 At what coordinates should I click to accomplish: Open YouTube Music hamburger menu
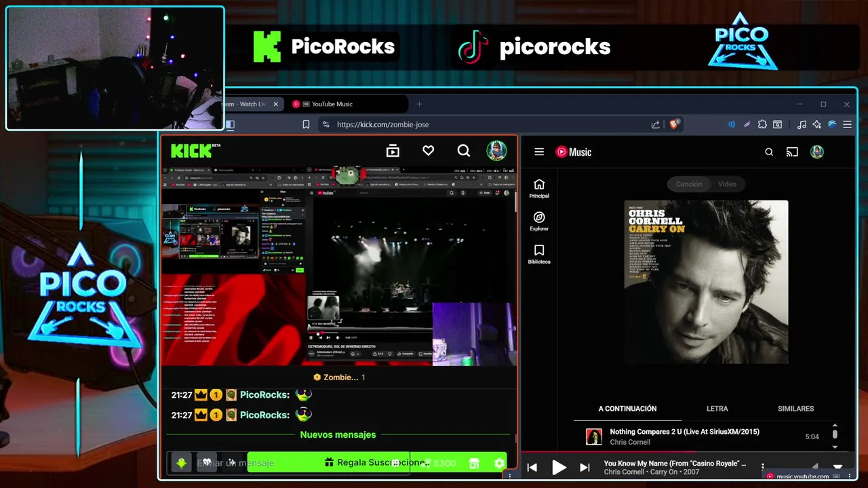[x=539, y=152]
